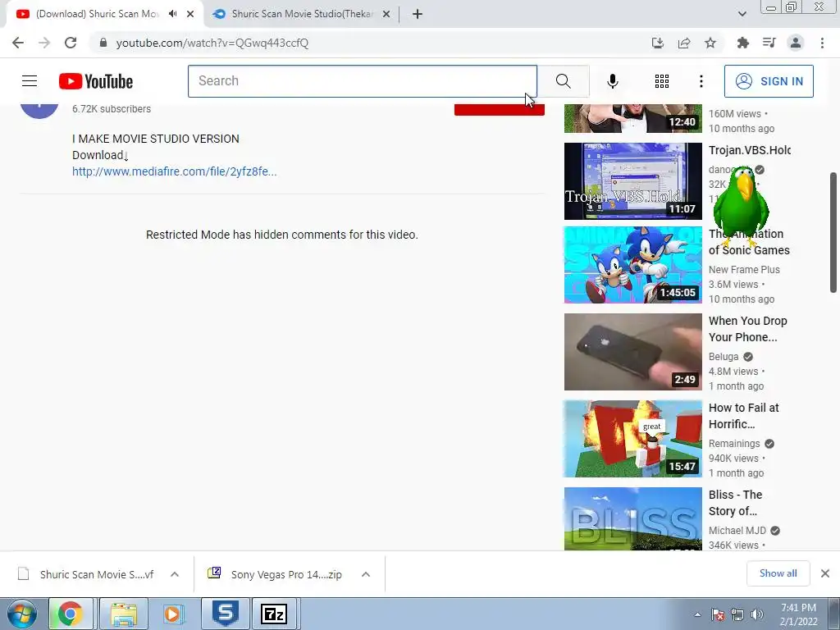Click the magnifier search button

pos(563,81)
